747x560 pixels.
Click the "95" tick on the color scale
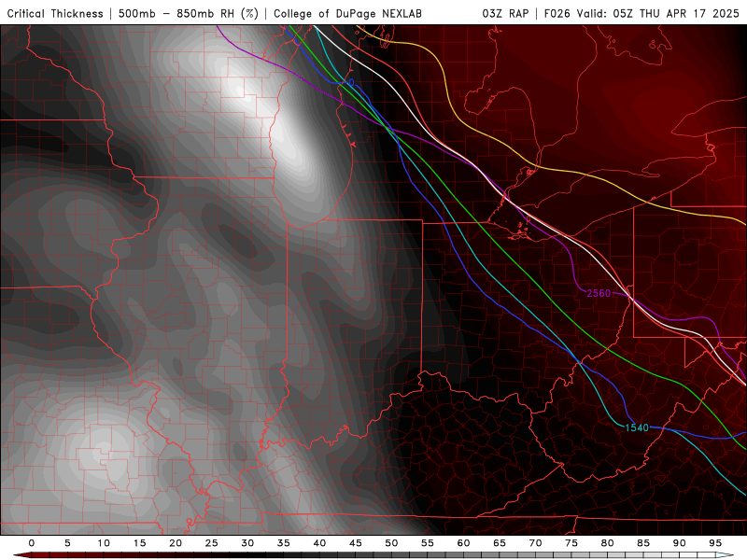[715, 543]
